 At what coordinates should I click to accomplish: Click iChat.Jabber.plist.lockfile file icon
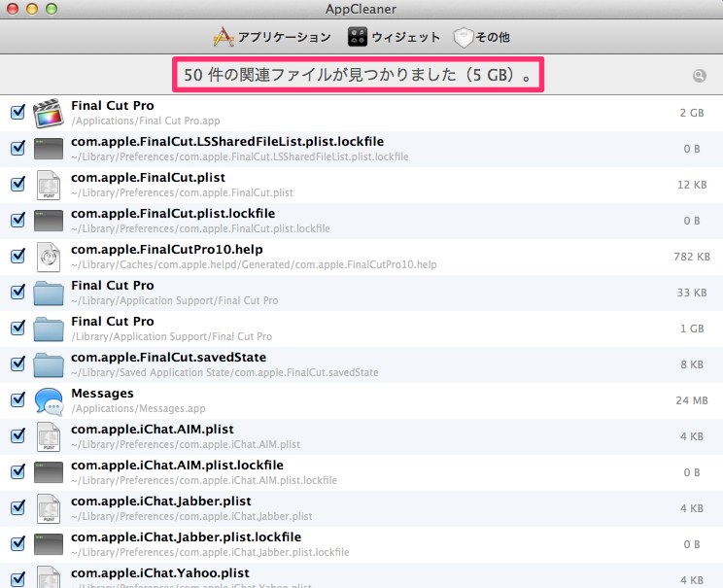(49, 544)
